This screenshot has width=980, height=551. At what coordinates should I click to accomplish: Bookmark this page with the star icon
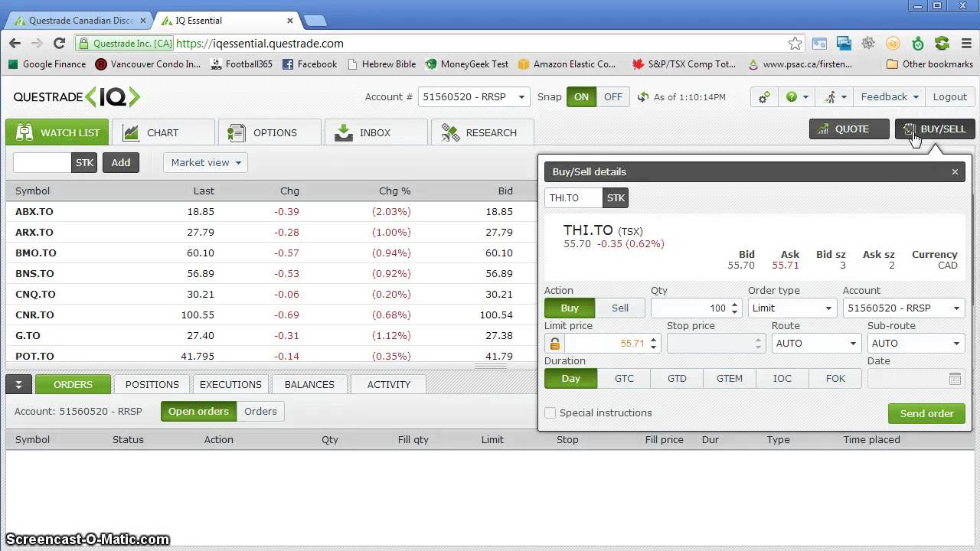pos(795,44)
